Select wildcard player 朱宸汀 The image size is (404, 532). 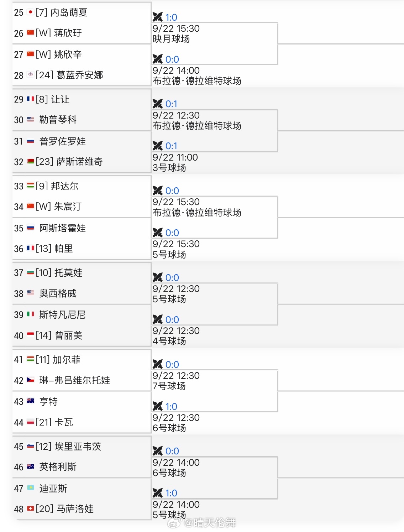[x=59, y=207]
